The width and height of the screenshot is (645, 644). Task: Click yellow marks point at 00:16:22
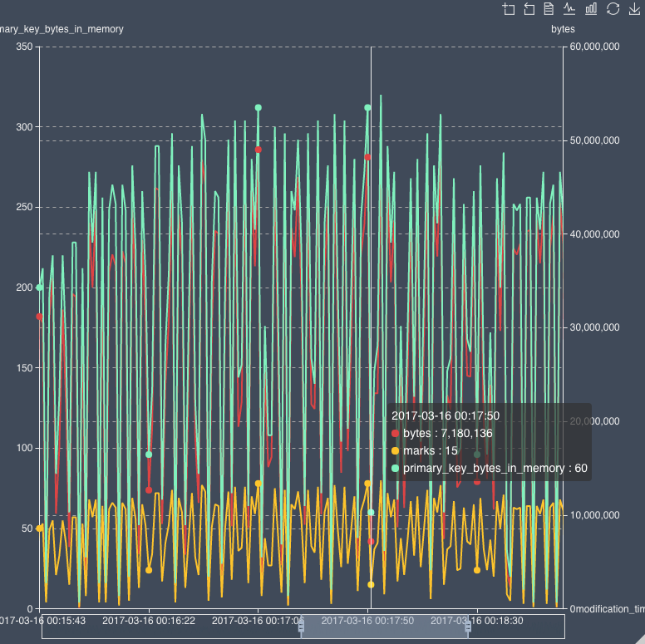click(x=149, y=570)
